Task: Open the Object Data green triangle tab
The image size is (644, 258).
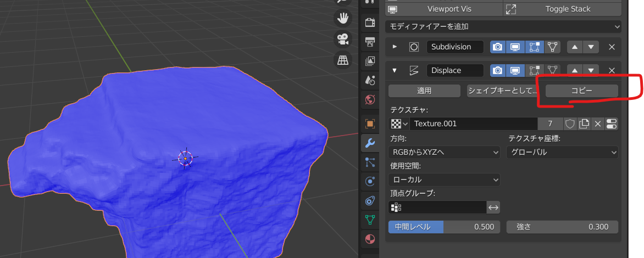Action: tap(370, 220)
